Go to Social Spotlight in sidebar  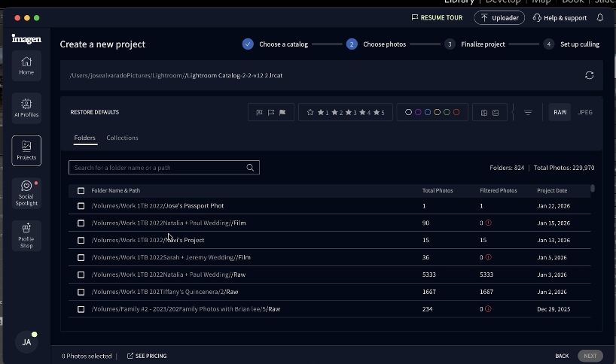[x=26, y=193]
